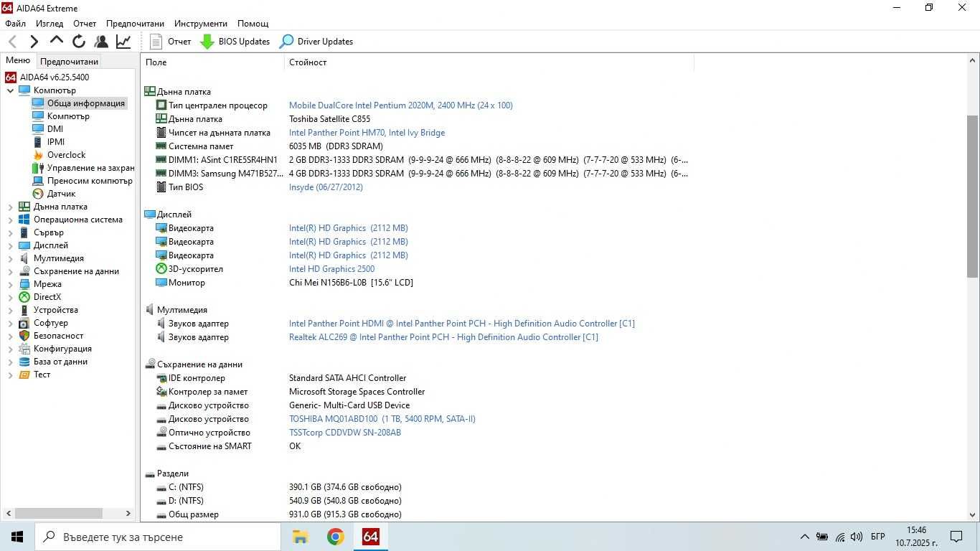Click the vertical scrollbar in details pane
Image resolution: width=980 pixels, height=551 pixels.
(973, 196)
